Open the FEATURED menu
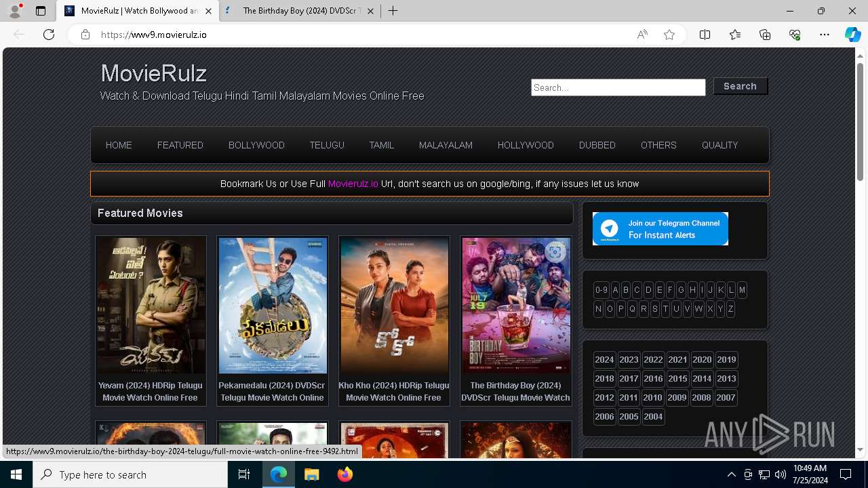 (180, 145)
